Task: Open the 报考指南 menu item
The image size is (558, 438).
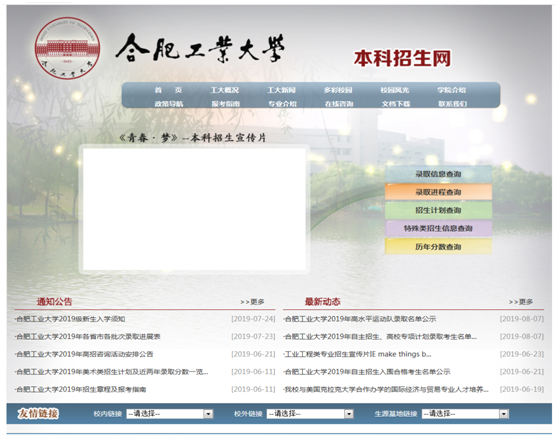Action: pos(226,104)
